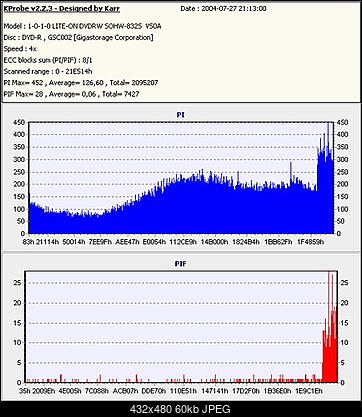Select the 7C088h axis label
This screenshot has width=362, height=417.
tap(97, 391)
